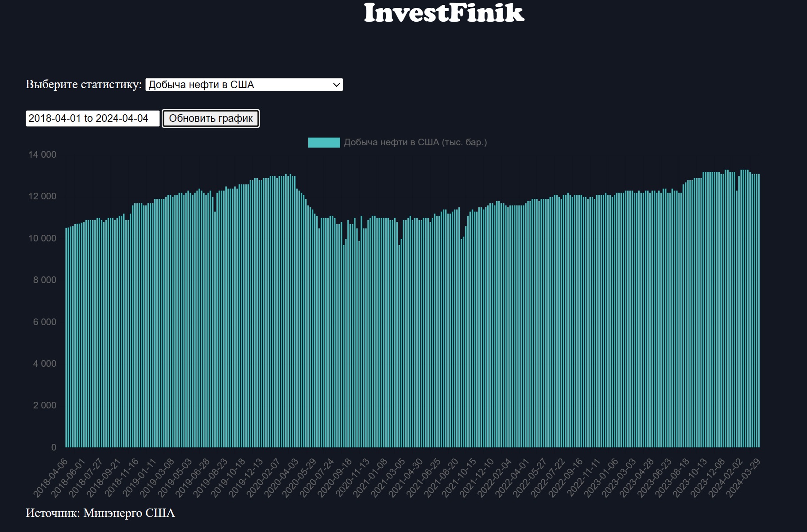Viewport: 807px width, 532px height.
Task: Click the 2 000 y-axis label
Action: tap(45, 405)
